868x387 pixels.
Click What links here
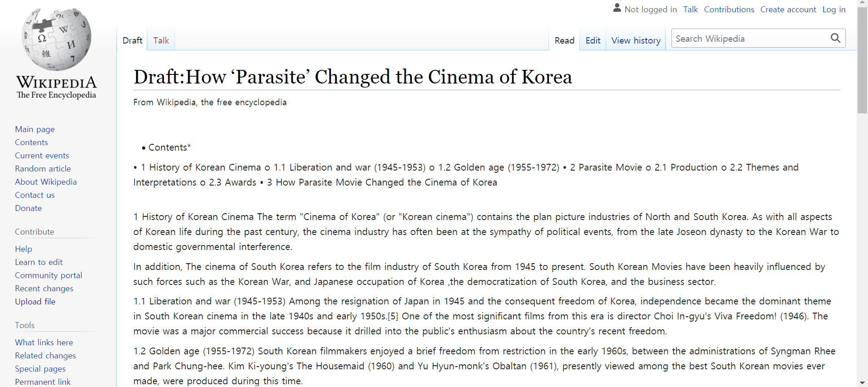point(44,343)
